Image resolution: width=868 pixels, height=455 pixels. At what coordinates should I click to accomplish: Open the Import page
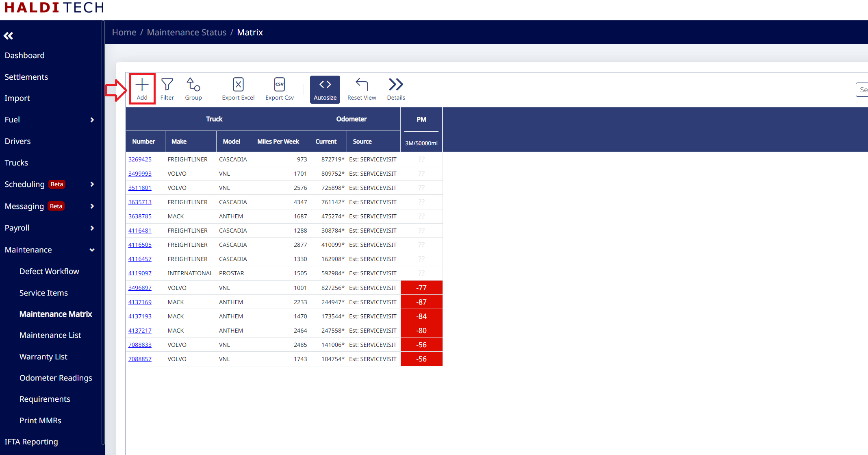[17, 98]
